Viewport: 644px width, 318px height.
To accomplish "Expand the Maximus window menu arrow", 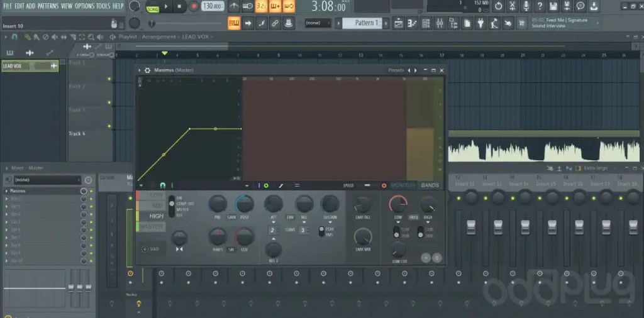I will tap(140, 70).
